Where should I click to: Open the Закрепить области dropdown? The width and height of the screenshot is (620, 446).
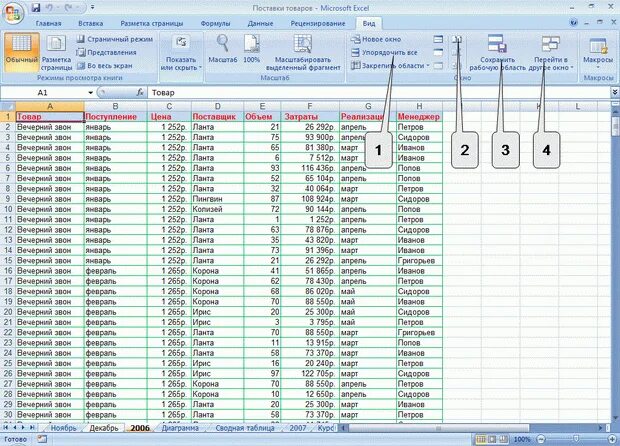390,66
